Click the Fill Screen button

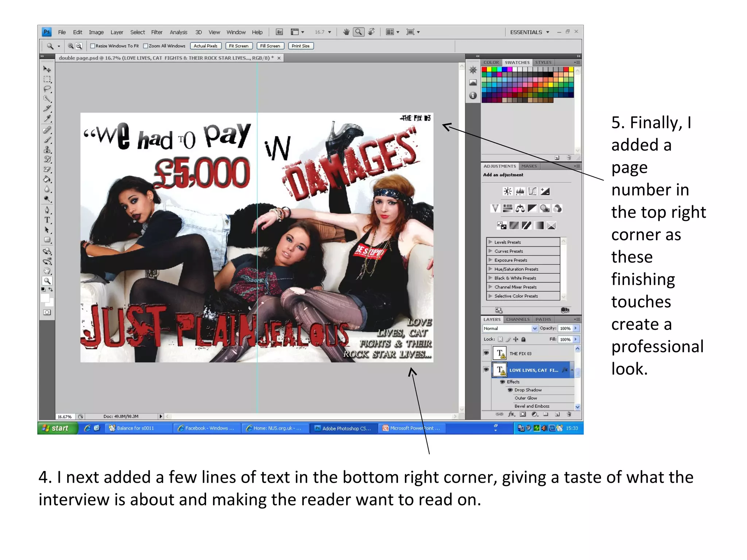pos(270,46)
